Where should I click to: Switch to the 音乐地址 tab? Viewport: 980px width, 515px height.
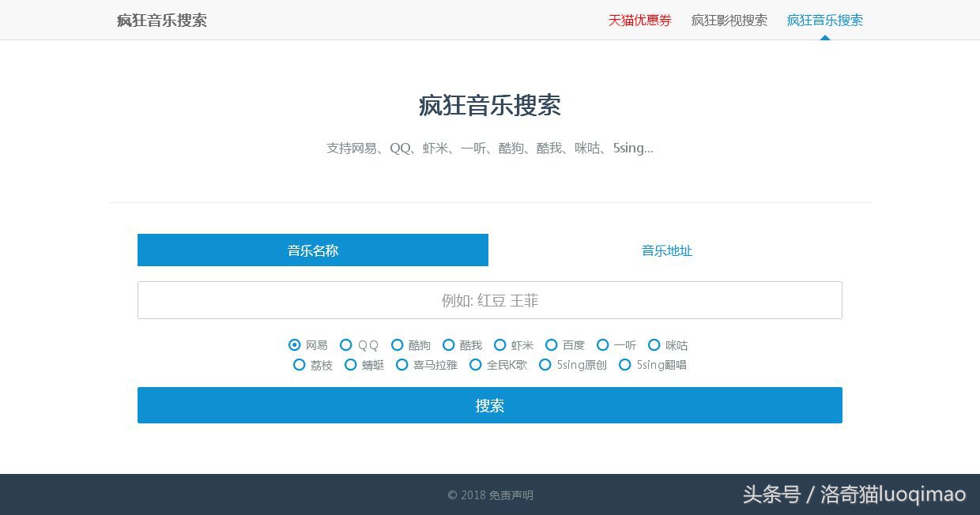tap(666, 250)
